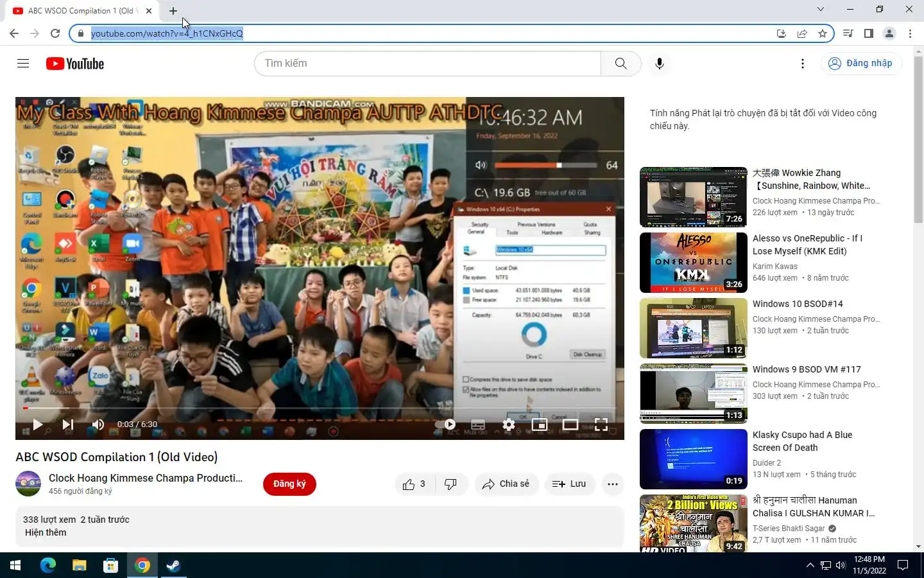Save video with the Lưu button
The width and height of the screenshot is (924, 578).
click(x=569, y=484)
